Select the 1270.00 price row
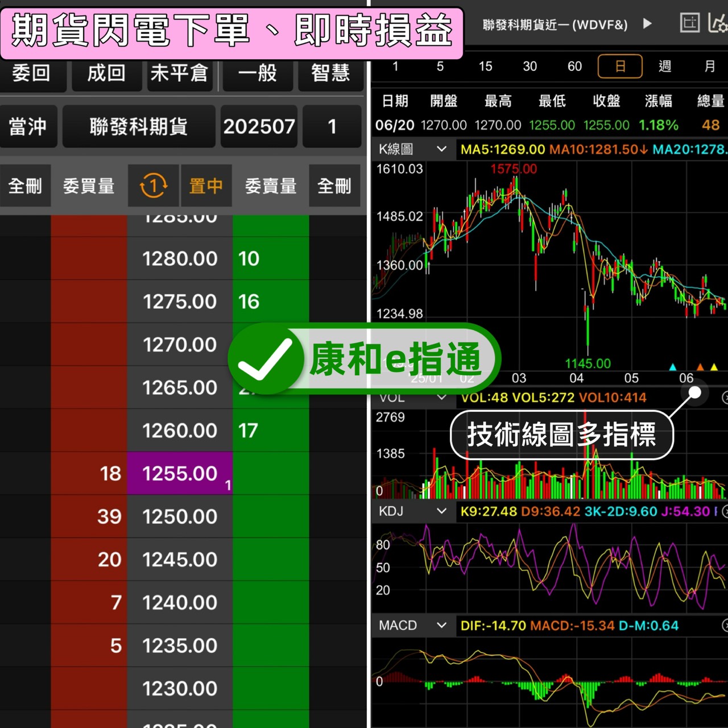Image resolution: width=728 pixels, height=728 pixels. coord(180,345)
